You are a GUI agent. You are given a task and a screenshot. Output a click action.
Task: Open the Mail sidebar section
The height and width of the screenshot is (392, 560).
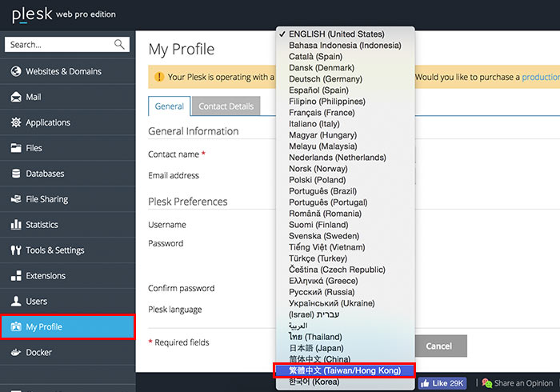click(67, 97)
